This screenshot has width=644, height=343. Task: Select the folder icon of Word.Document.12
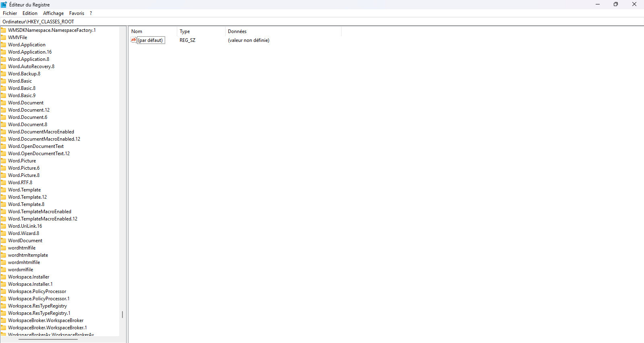tap(4, 110)
